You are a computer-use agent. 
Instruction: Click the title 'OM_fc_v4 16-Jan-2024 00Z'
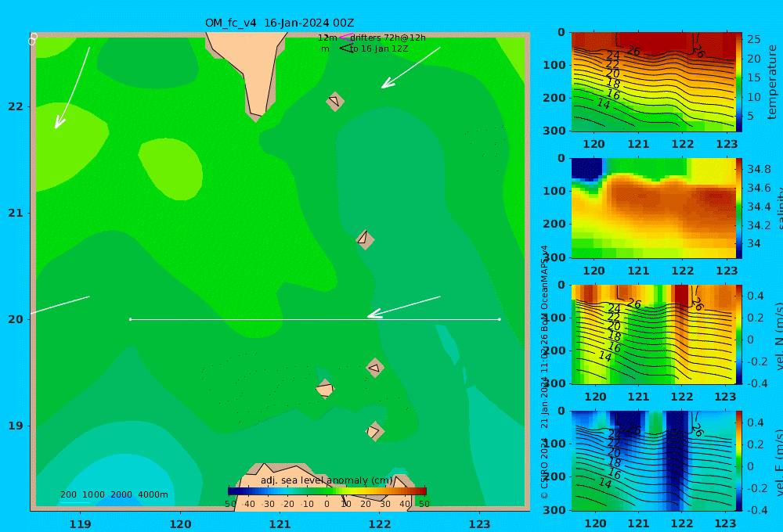(280, 23)
